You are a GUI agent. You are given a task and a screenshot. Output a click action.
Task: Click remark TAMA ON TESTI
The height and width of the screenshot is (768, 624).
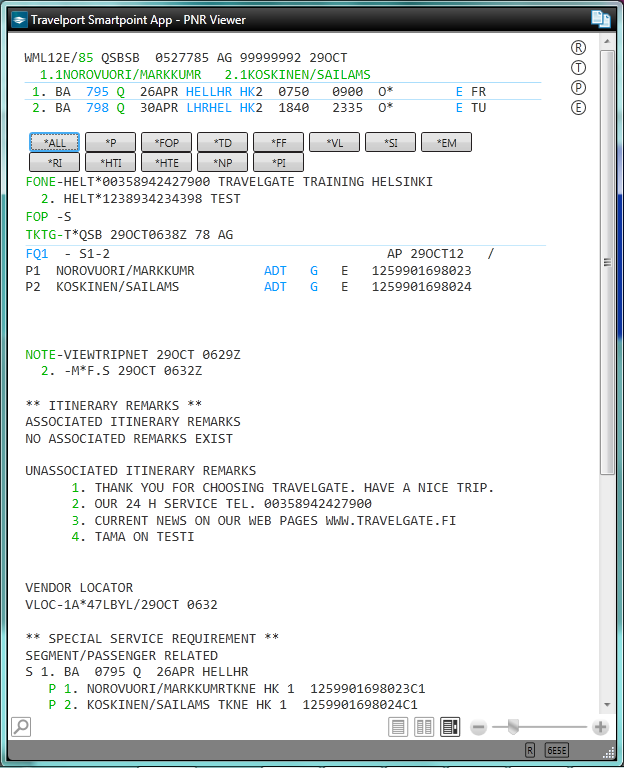pyautogui.click(x=144, y=536)
